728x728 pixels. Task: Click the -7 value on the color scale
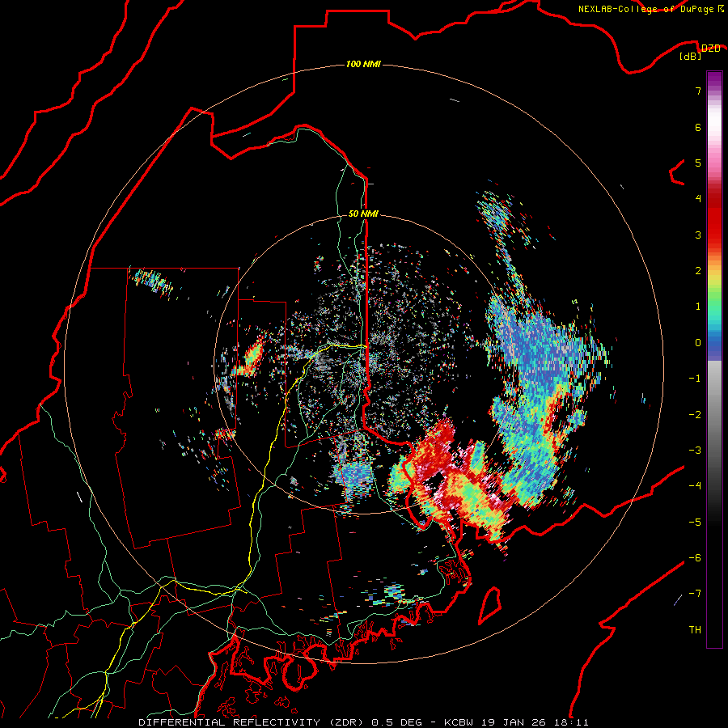(695, 594)
